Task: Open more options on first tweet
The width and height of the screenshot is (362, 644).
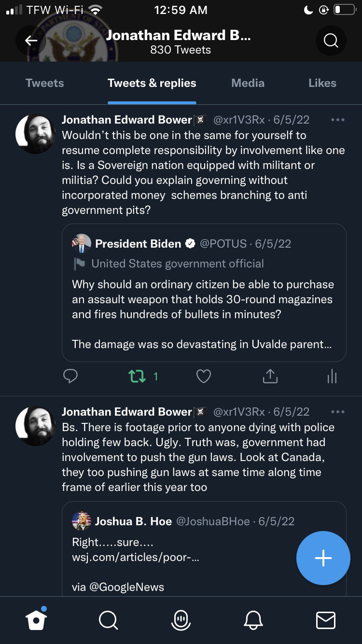Action: [x=338, y=120]
